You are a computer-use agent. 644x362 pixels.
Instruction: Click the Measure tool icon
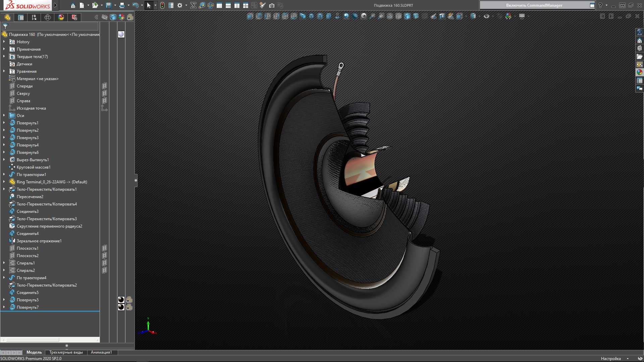tap(202, 5)
